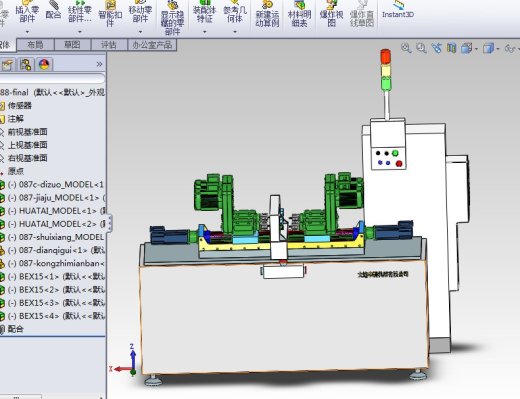The height and width of the screenshot is (399, 520).
Task: Open Linear Component Pattern (线性零部件) tool
Action: (x=80, y=12)
